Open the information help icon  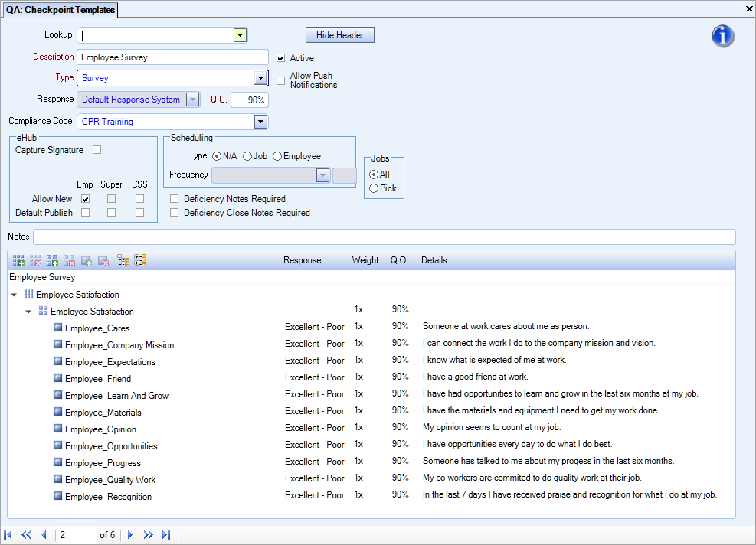coord(722,36)
